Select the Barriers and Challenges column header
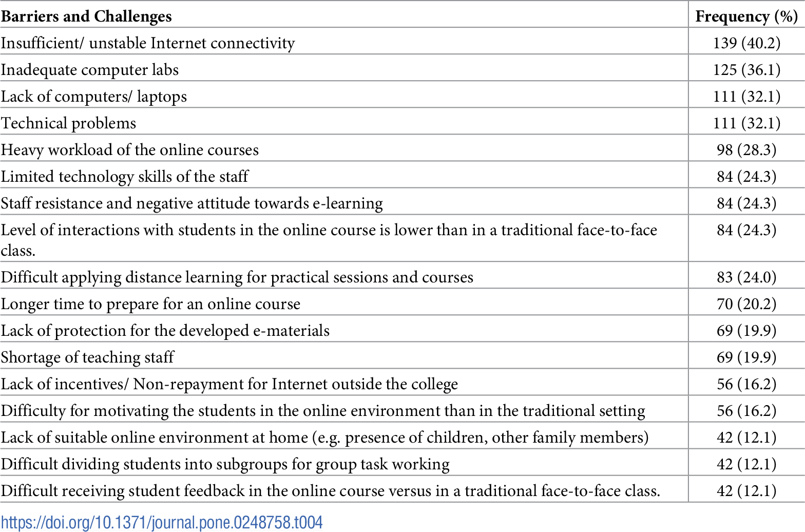805x532 pixels. pos(86,16)
